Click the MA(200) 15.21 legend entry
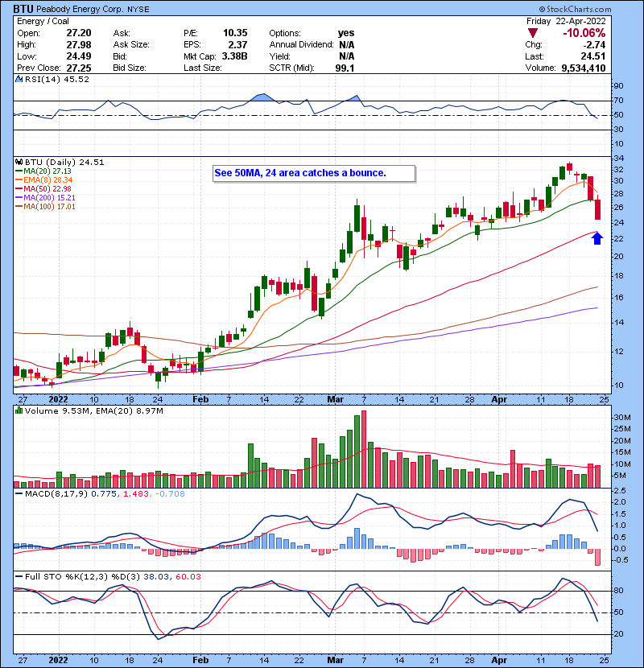The image size is (644, 668). [x=45, y=198]
